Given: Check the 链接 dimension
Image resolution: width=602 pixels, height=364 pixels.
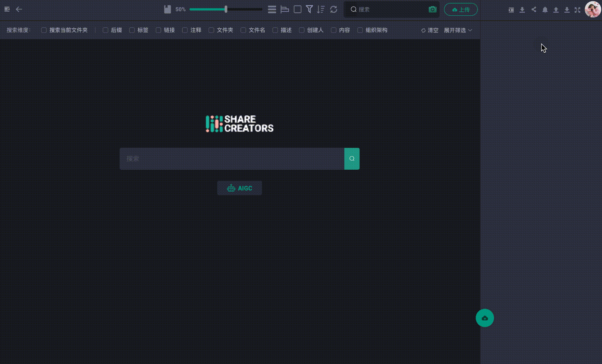Looking at the screenshot, I should (158, 30).
